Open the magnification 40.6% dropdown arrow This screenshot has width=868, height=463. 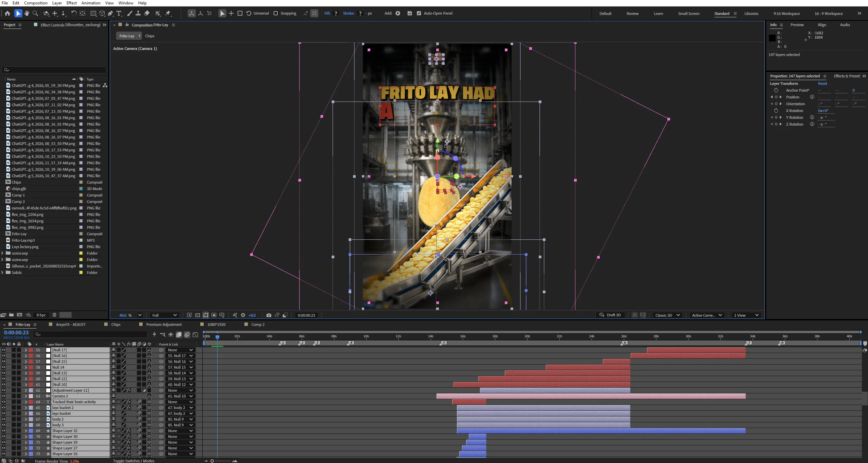point(140,315)
